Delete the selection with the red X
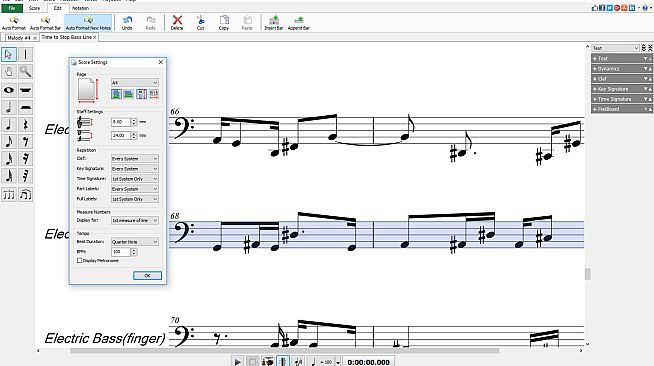Image resolution: width=654 pixels, height=366 pixels. pos(177,23)
